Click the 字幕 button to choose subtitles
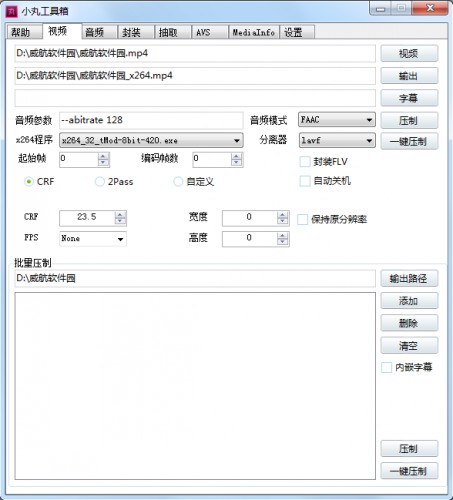 click(x=409, y=98)
